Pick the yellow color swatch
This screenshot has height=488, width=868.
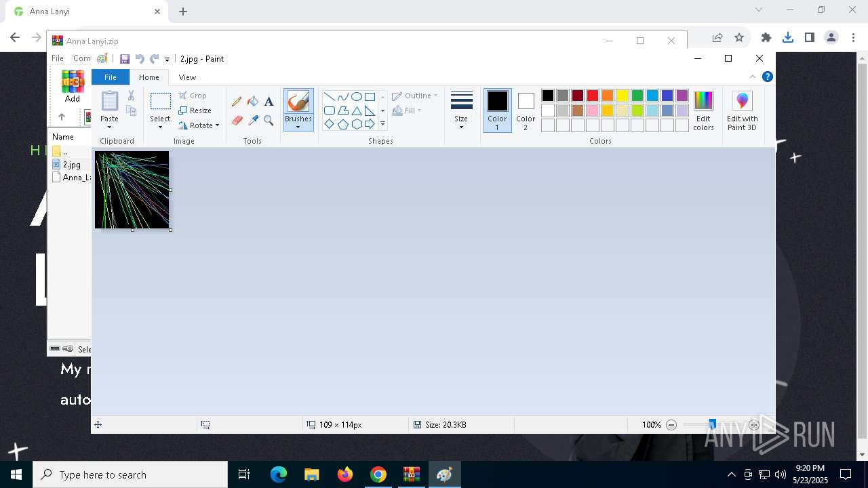point(623,96)
